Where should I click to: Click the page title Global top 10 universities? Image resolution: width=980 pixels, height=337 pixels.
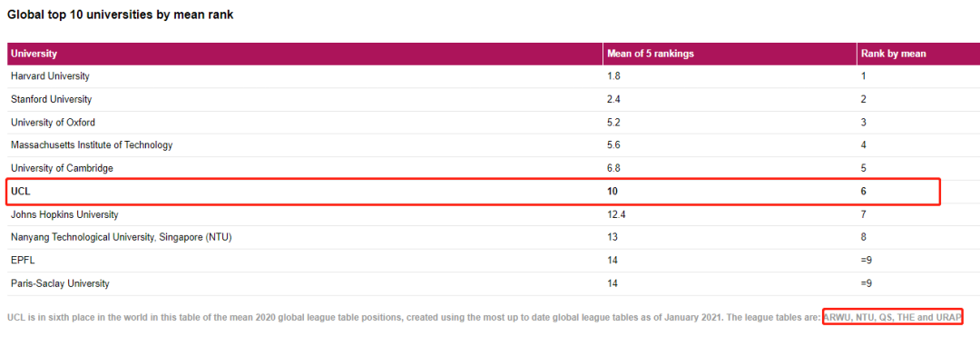(120, 15)
